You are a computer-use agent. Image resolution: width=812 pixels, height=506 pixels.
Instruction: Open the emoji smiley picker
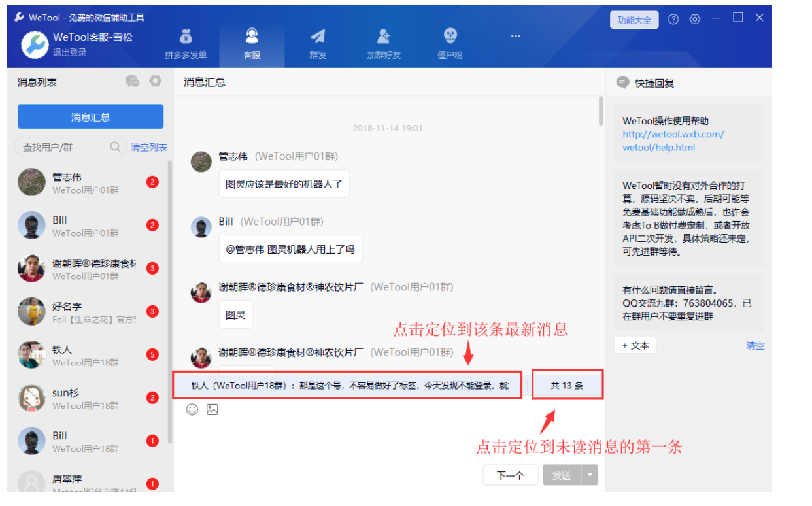(x=192, y=409)
